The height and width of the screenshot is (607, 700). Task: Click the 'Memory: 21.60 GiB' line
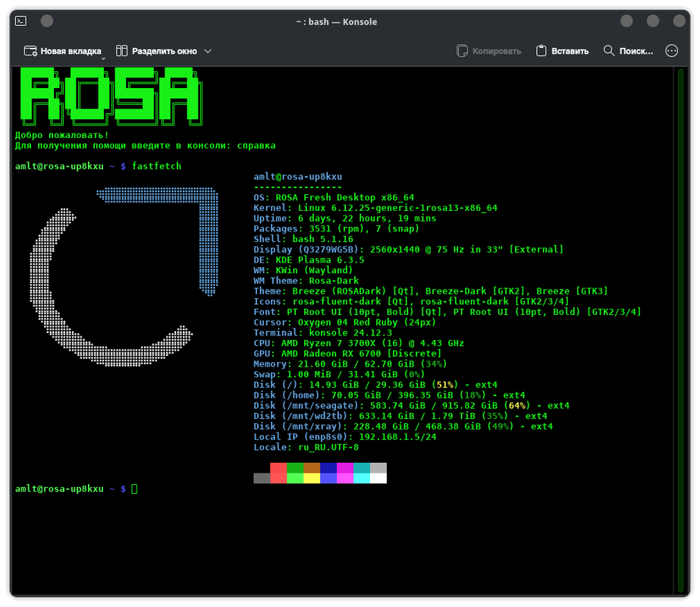(x=350, y=364)
